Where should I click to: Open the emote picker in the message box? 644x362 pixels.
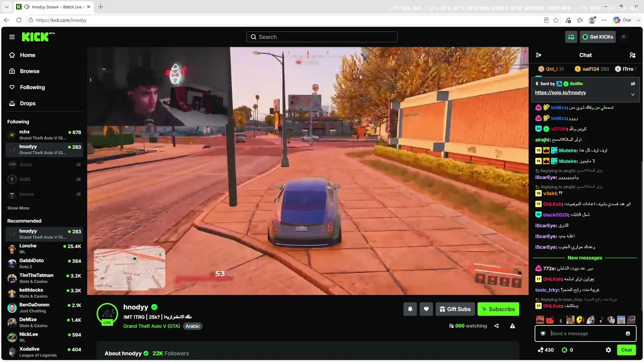click(x=628, y=333)
